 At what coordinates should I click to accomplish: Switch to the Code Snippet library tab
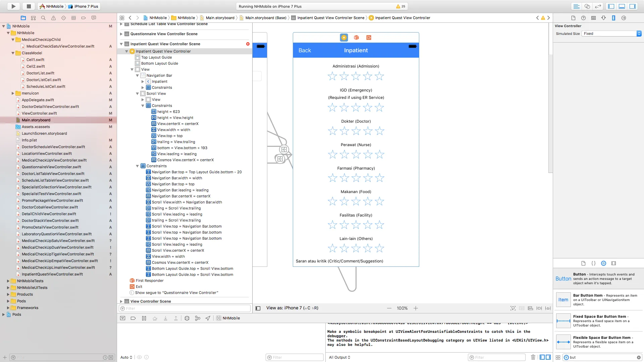click(593, 263)
